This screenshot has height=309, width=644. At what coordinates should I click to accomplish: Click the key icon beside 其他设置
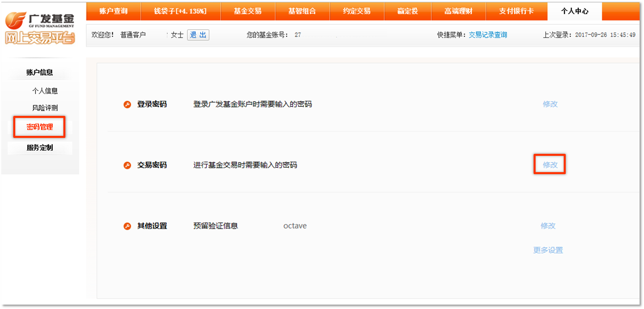click(x=127, y=226)
